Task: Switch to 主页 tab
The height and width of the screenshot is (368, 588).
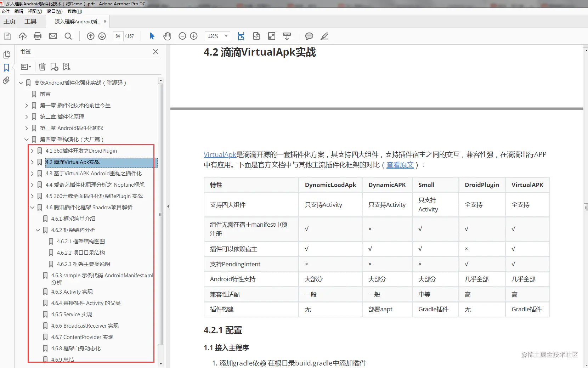Action: coord(10,22)
